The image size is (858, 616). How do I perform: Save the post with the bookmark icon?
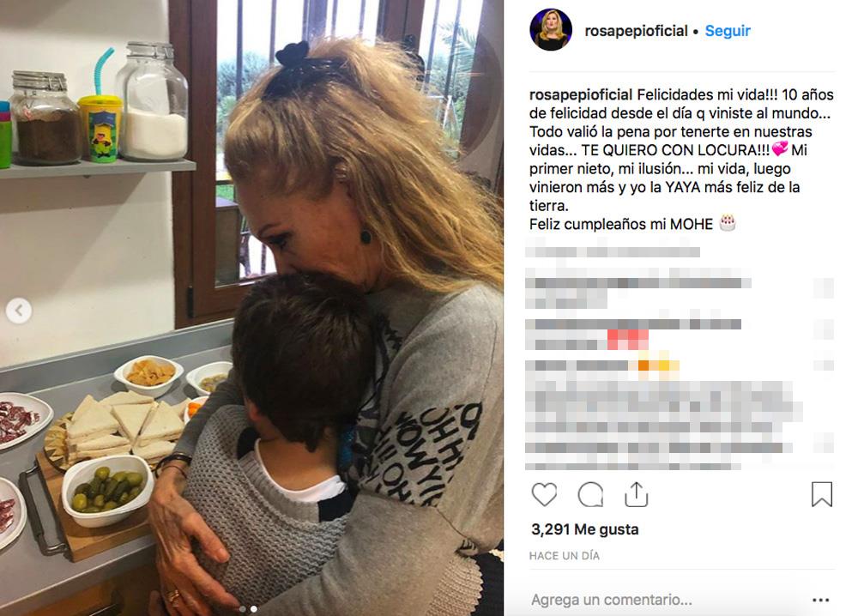(x=821, y=494)
